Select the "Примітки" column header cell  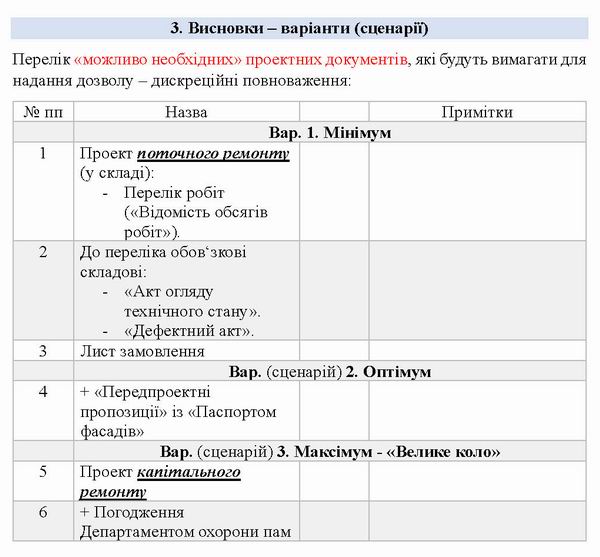click(476, 113)
